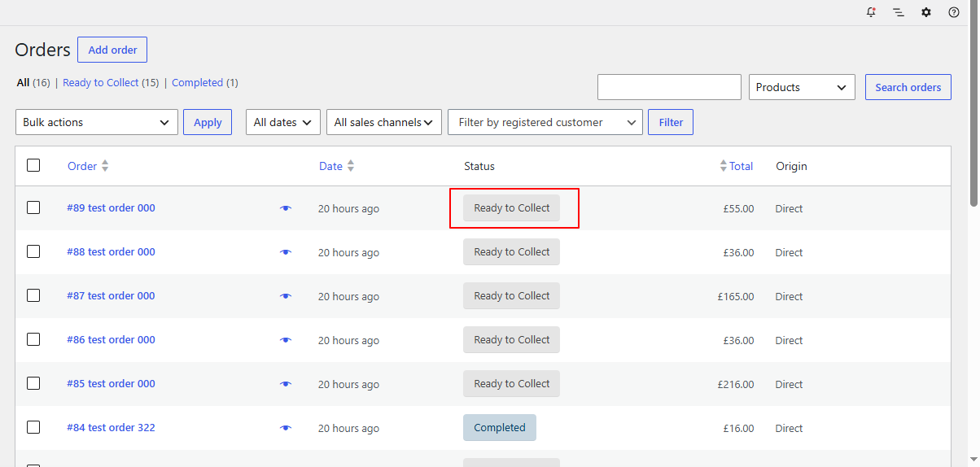Select checkbox for order #87
The height and width of the screenshot is (467, 980).
(33, 295)
